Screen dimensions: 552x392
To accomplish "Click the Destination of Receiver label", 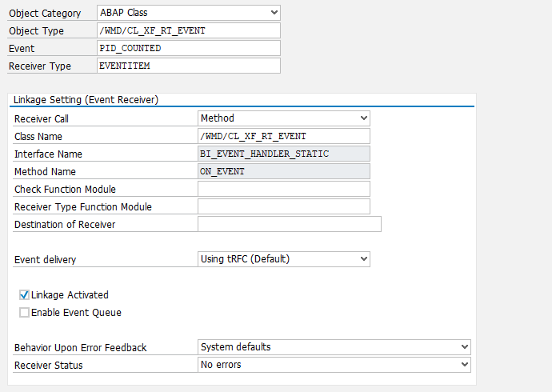I will tap(65, 225).
